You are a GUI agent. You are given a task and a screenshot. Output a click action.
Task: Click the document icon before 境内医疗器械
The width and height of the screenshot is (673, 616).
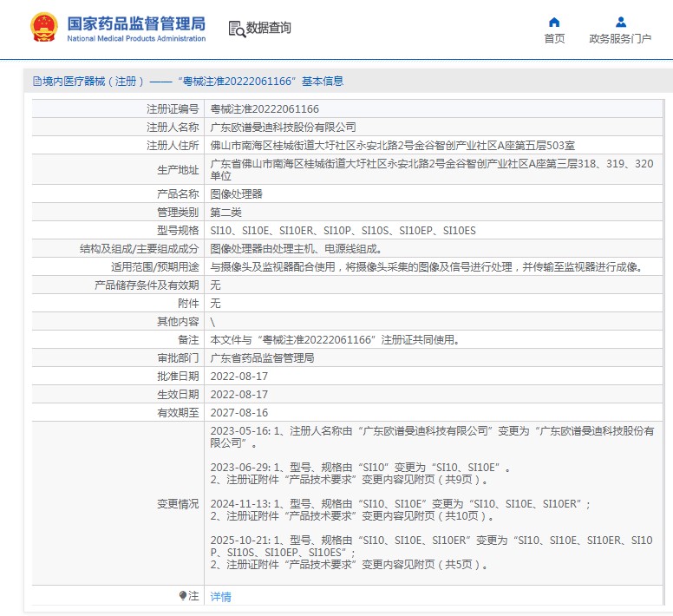point(37,82)
